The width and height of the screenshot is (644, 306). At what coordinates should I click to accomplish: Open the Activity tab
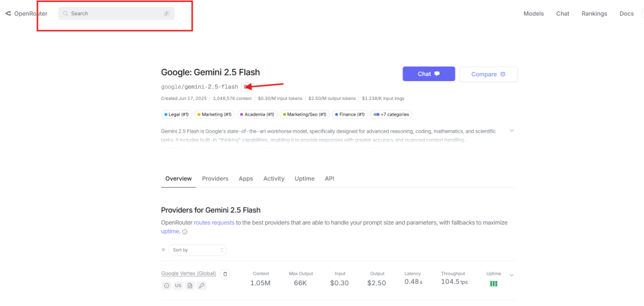(x=274, y=179)
